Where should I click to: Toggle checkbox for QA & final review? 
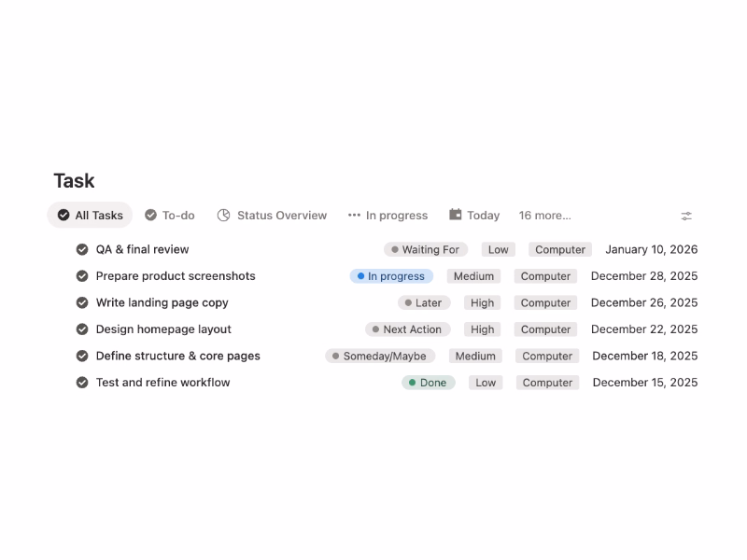point(82,249)
